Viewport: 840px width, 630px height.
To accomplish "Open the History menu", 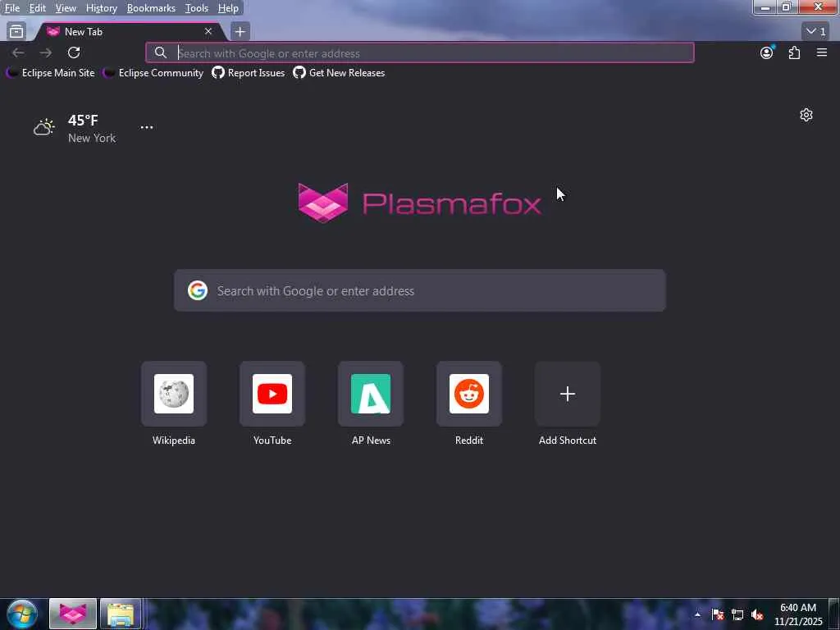I will point(101,8).
